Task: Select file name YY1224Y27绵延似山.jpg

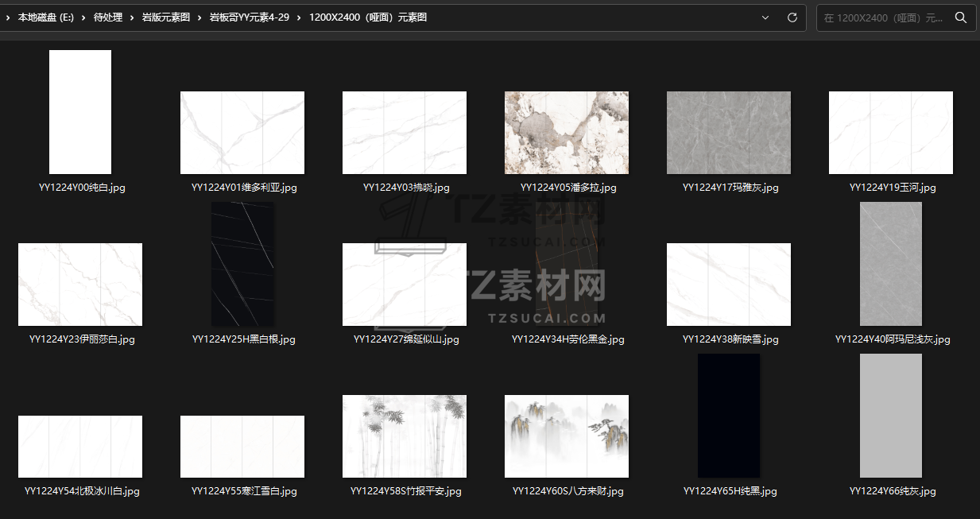Action: pyautogui.click(x=406, y=339)
